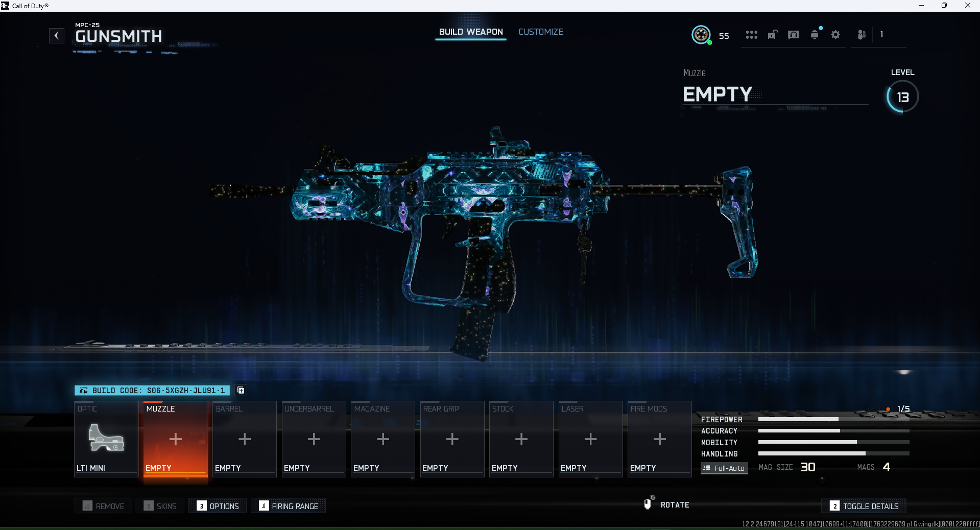Image resolution: width=980 pixels, height=530 pixels.
Task: Open the LTI Mini optic slot
Action: (x=106, y=439)
